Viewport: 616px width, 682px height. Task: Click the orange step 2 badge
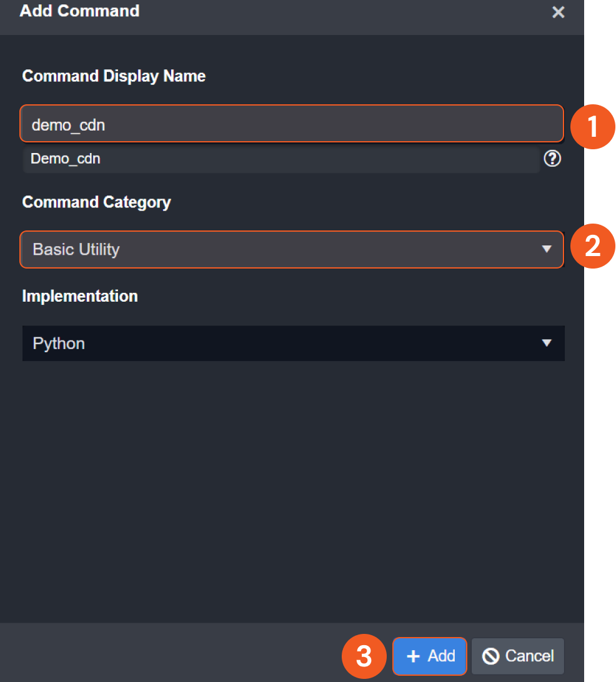tap(592, 246)
